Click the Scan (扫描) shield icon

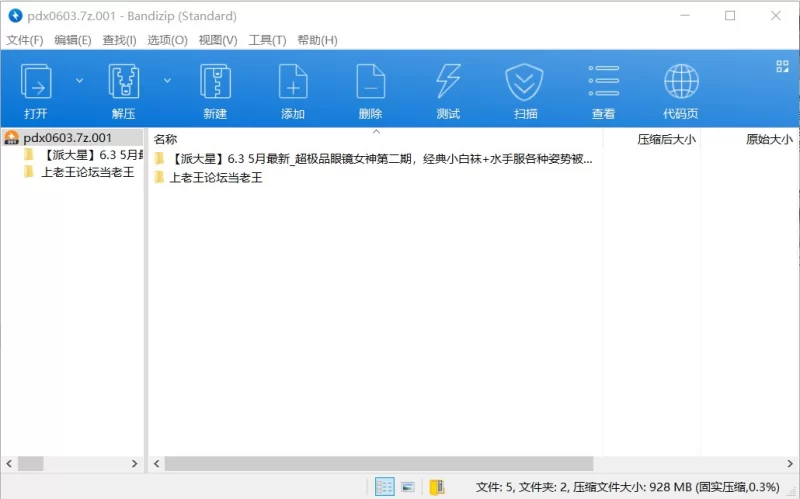coord(524,82)
